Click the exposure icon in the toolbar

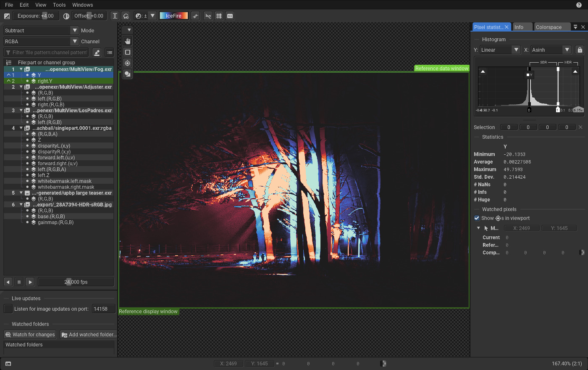(7, 16)
